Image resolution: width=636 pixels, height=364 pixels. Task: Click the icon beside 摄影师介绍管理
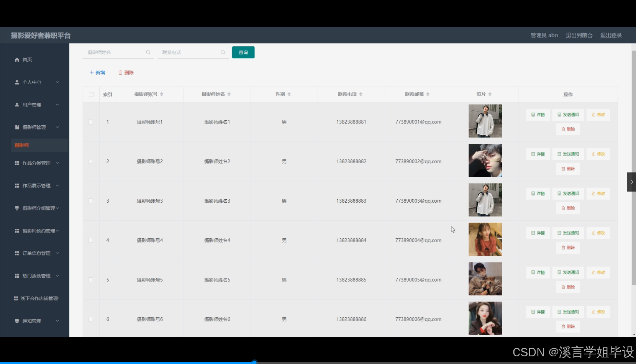tap(17, 208)
